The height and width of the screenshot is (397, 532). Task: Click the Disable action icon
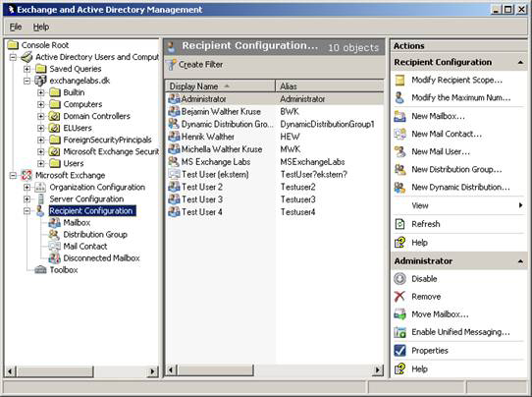400,279
